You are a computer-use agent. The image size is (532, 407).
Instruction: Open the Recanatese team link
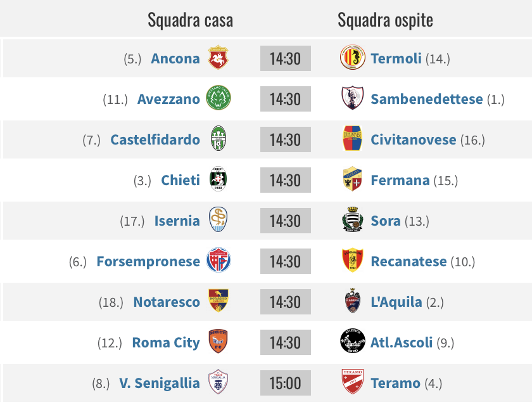tap(408, 262)
